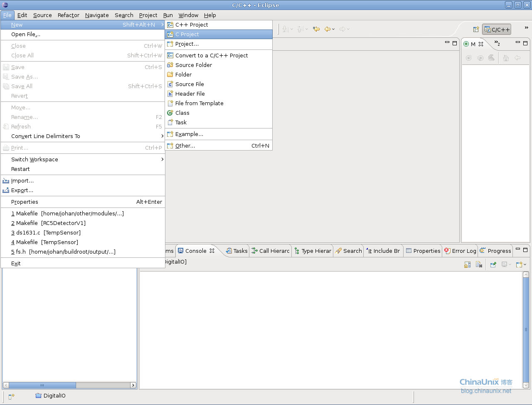The width and height of the screenshot is (532, 405).
Task: Click the Open Perspective icon
Action: pos(476,30)
